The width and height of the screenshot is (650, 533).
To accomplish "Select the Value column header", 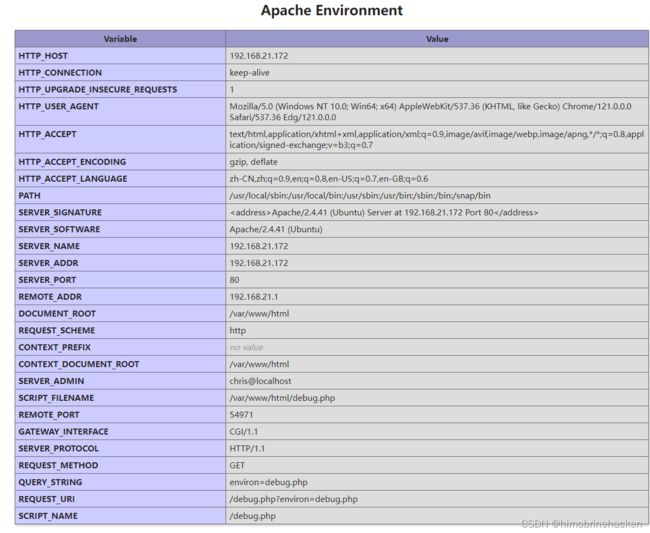I will click(437, 39).
